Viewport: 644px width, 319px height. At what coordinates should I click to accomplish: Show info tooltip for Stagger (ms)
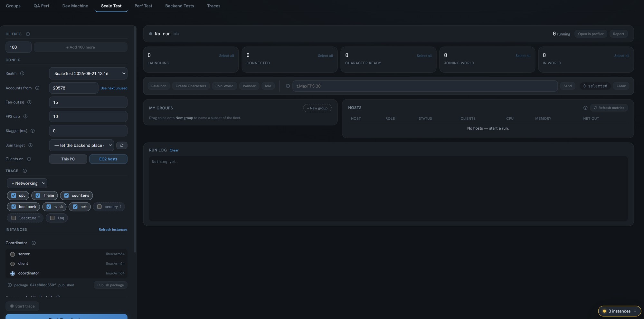point(33,131)
